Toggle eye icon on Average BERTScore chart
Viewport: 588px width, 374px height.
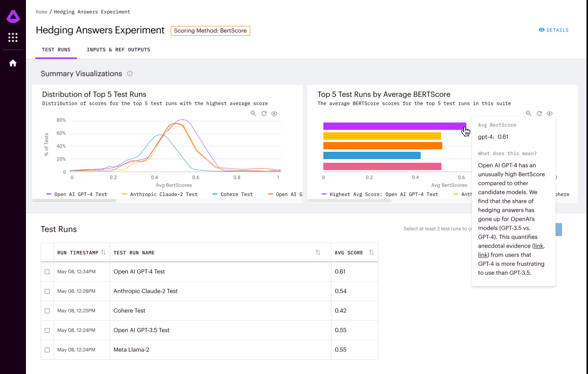(550, 114)
